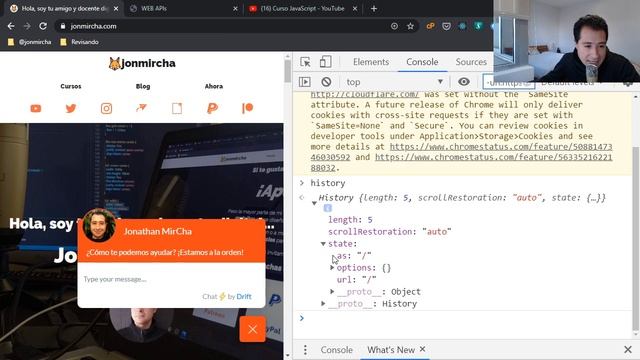Open the Twitter social icon
640x360 pixels.
pos(71,108)
